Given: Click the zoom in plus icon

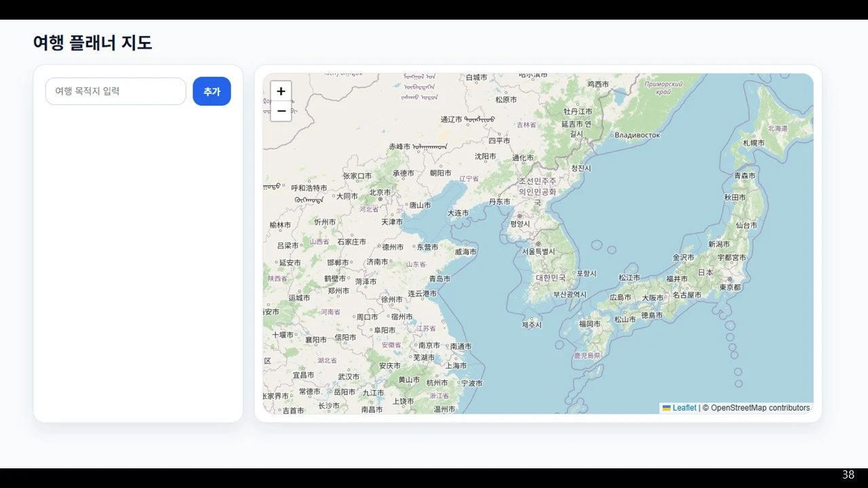Looking at the screenshot, I should pyautogui.click(x=281, y=91).
